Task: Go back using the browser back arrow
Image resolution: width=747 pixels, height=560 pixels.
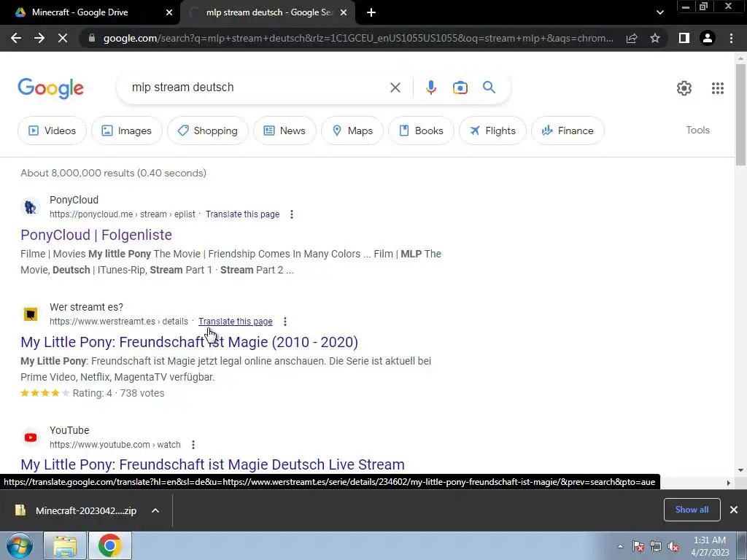Action: 16,38
